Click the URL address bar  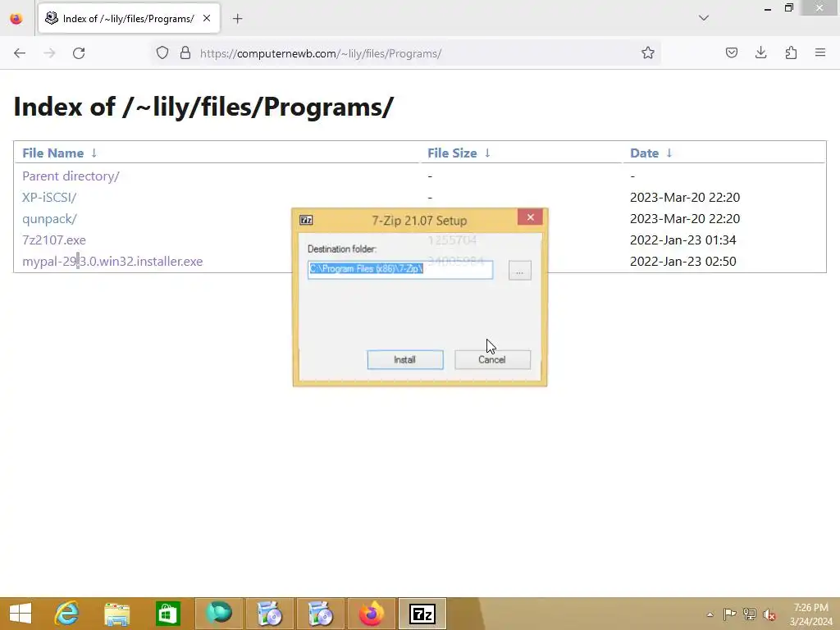click(x=407, y=53)
